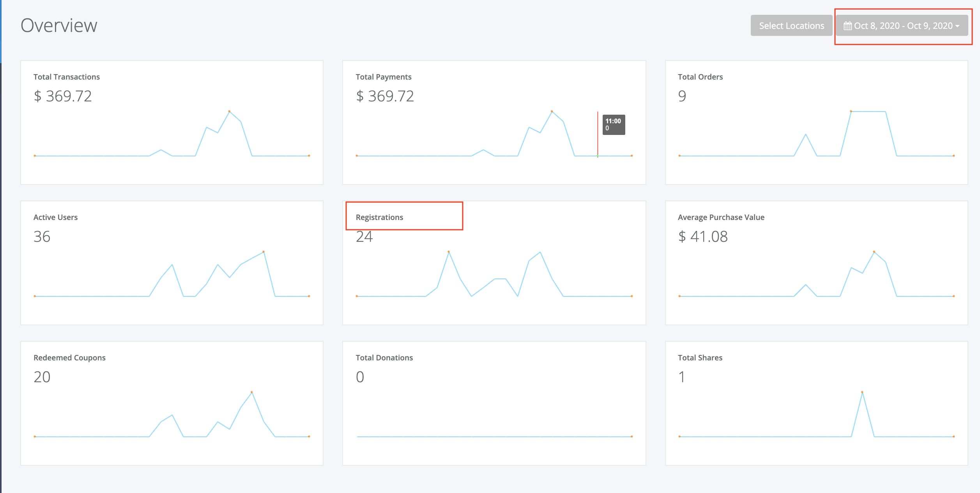Click the Average Purchase Value amount $ 41.08
The image size is (980, 493).
pos(703,236)
